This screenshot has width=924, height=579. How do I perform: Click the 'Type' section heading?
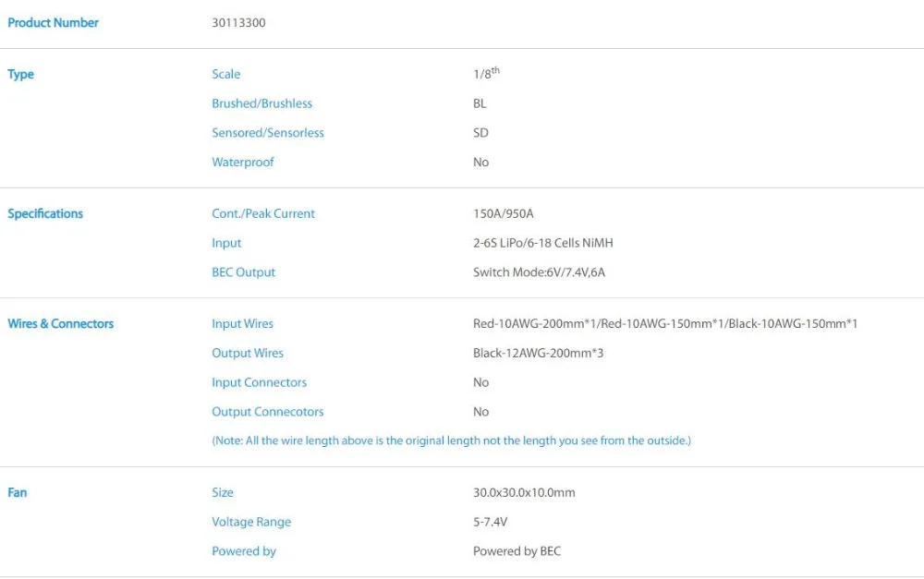[x=20, y=75]
